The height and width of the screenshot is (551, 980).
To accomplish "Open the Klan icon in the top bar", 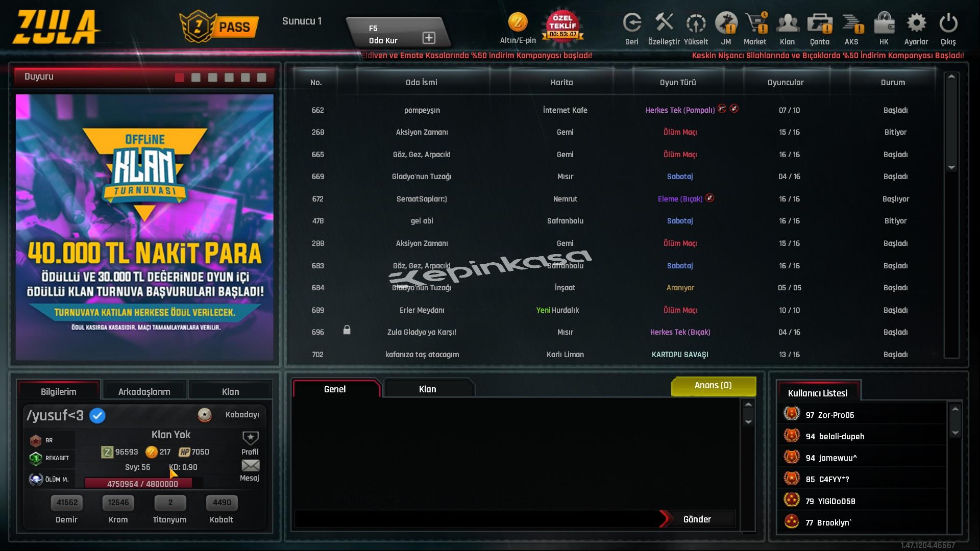I will pos(788,23).
